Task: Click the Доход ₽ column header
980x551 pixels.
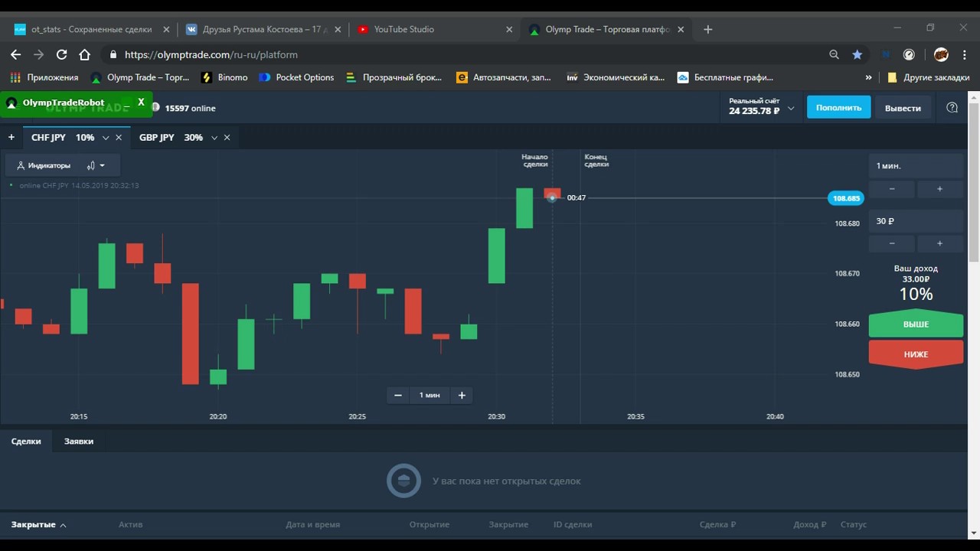Action: point(810,525)
